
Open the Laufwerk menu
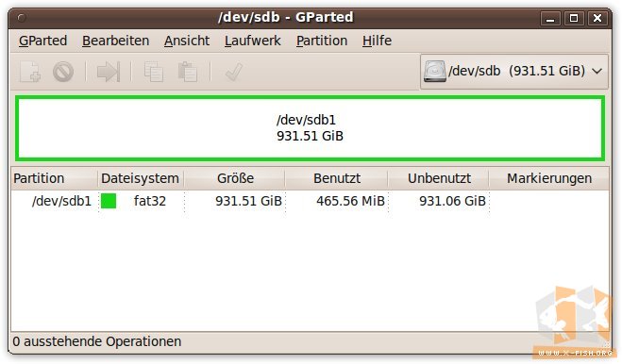point(252,41)
